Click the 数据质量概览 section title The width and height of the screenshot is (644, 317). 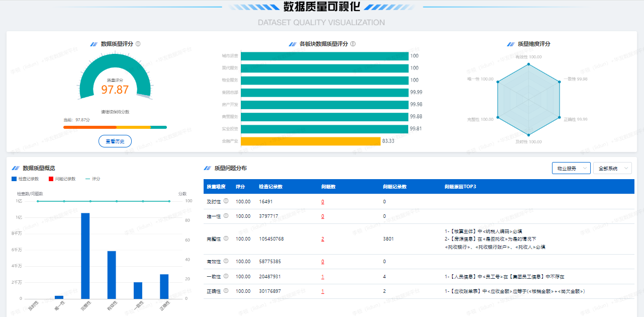[39, 168]
